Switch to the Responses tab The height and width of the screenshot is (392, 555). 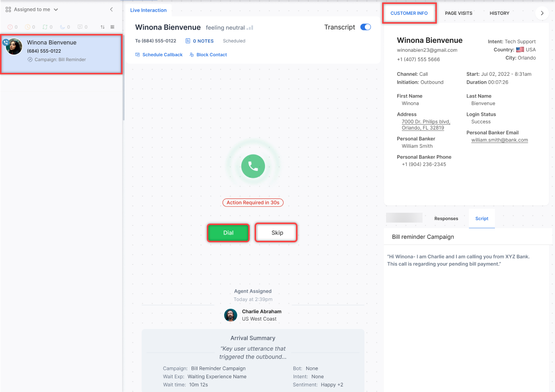[x=446, y=219]
